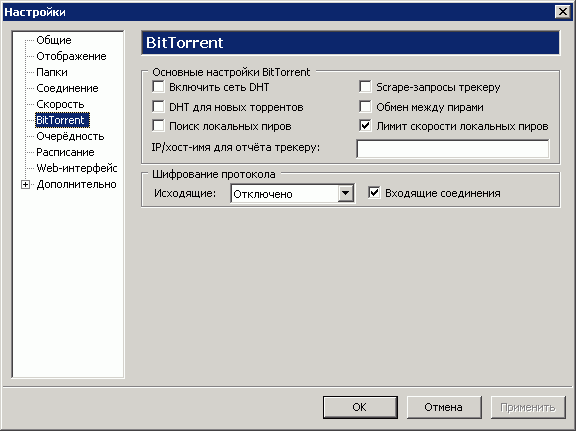Enable the 'Включить сеть DHT' checkbox

click(158, 87)
